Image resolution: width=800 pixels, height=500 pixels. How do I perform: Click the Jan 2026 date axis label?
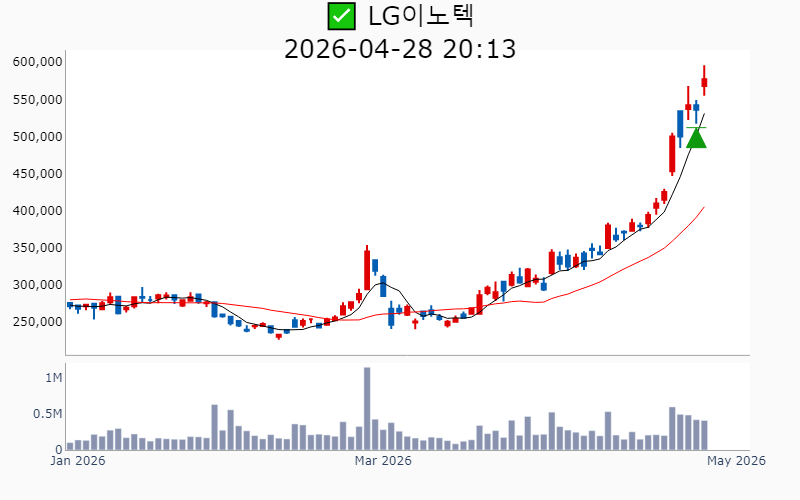(78, 461)
